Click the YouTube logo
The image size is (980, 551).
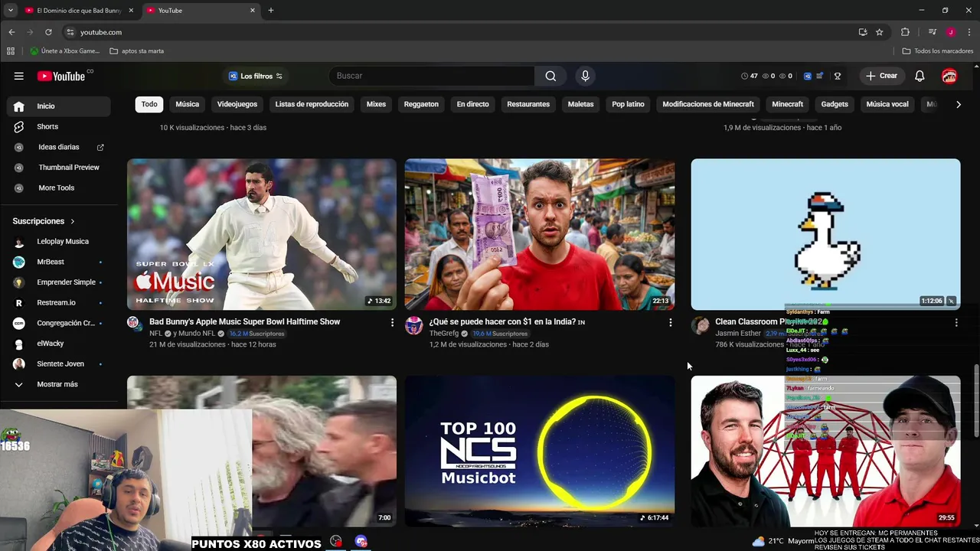(61, 76)
